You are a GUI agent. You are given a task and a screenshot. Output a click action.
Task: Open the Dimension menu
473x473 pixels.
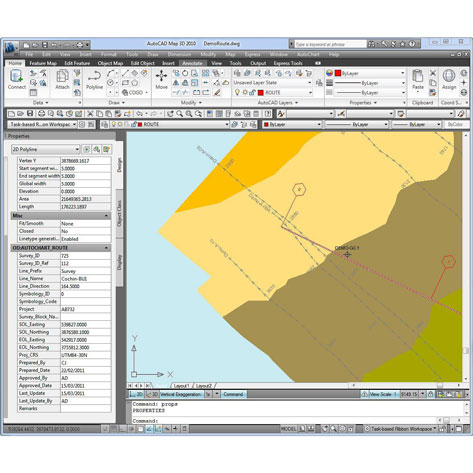click(179, 54)
